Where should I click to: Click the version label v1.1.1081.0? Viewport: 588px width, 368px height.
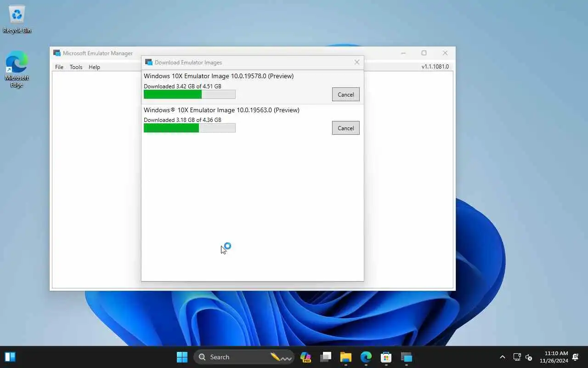(435, 67)
